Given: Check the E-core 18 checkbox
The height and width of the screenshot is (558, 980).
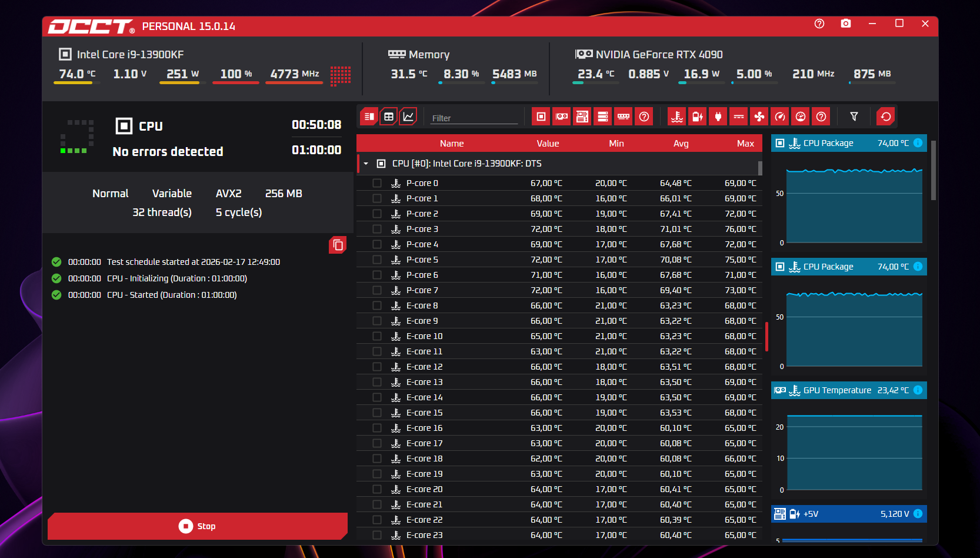Looking at the screenshot, I should point(377,459).
